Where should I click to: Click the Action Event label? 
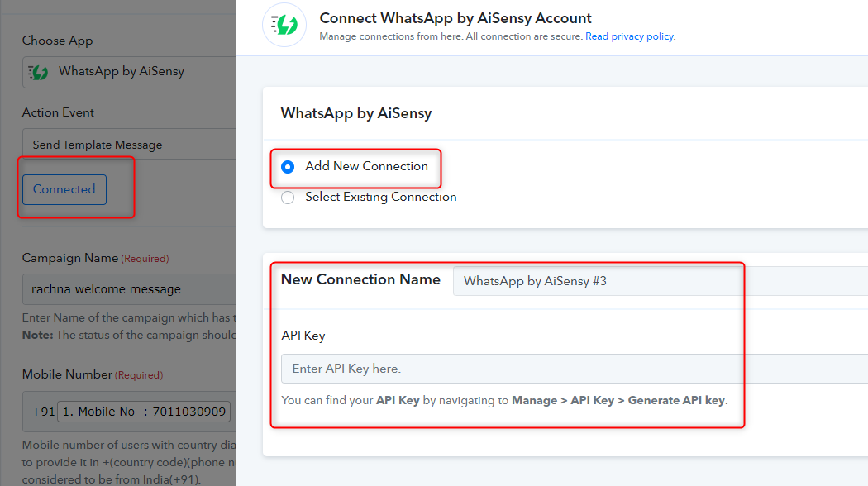(x=58, y=112)
